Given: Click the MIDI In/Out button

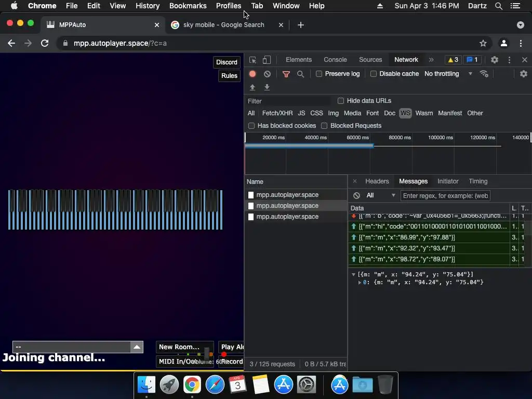Looking at the screenshot, I should point(184,362).
